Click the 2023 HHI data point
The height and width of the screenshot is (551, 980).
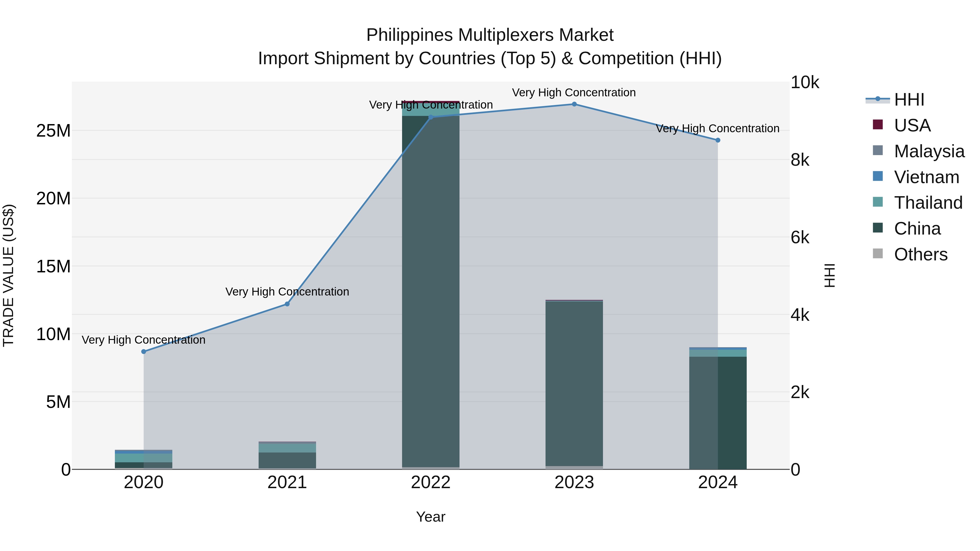(x=574, y=104)
